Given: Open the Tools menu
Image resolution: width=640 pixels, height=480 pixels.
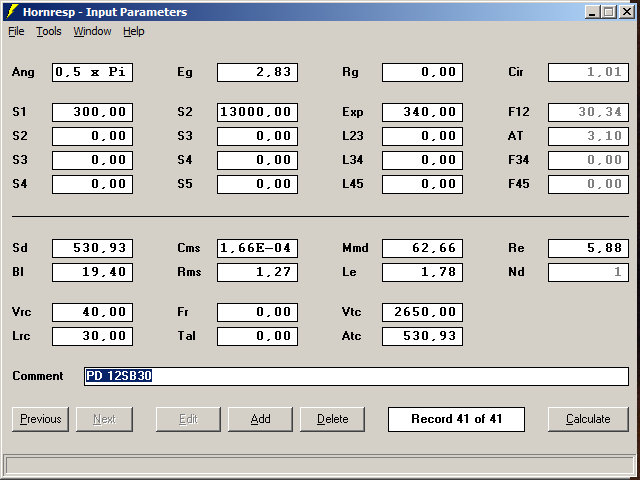Looking at the screenshot, I should click(49, 31).
